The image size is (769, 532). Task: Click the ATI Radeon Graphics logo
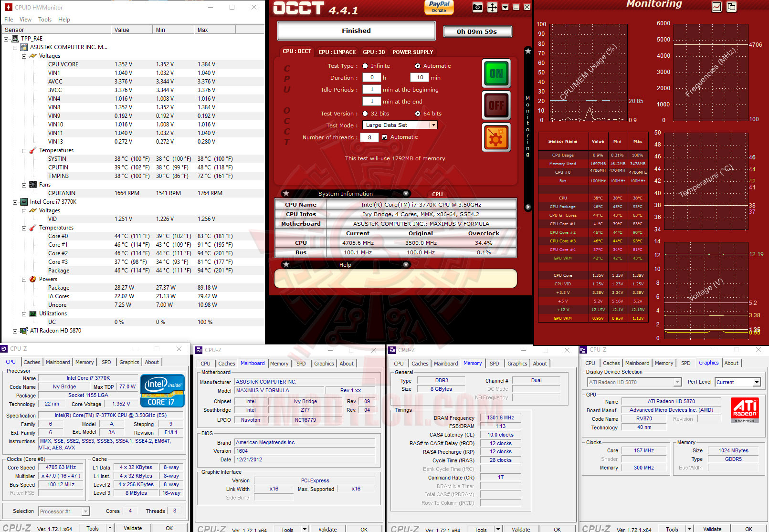(745, 411)
